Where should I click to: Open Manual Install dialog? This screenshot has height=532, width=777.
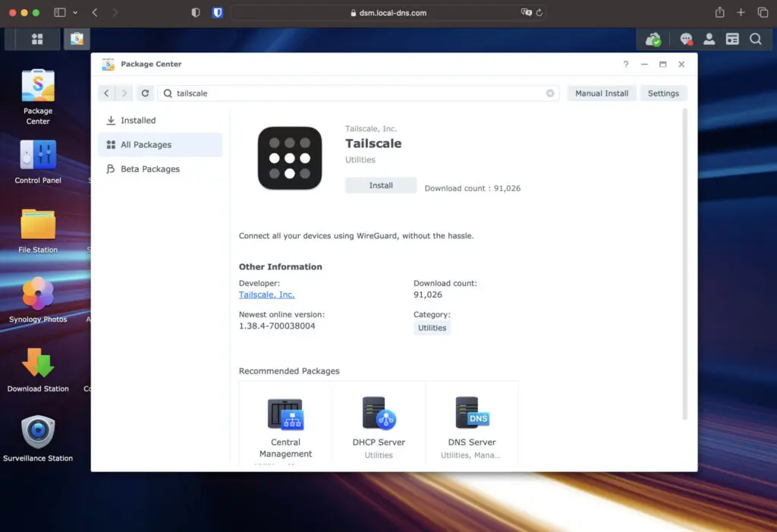point(602,93)
